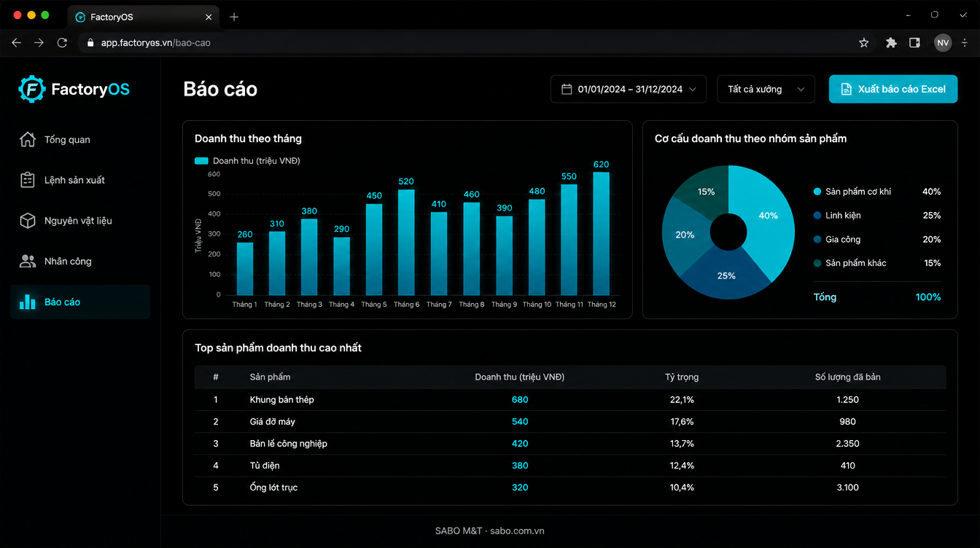Click the Sản phẩm cơ khí legend dot
Image resolution: width=980 pixels, height=548 pixels.
click(x=817, y=192)
